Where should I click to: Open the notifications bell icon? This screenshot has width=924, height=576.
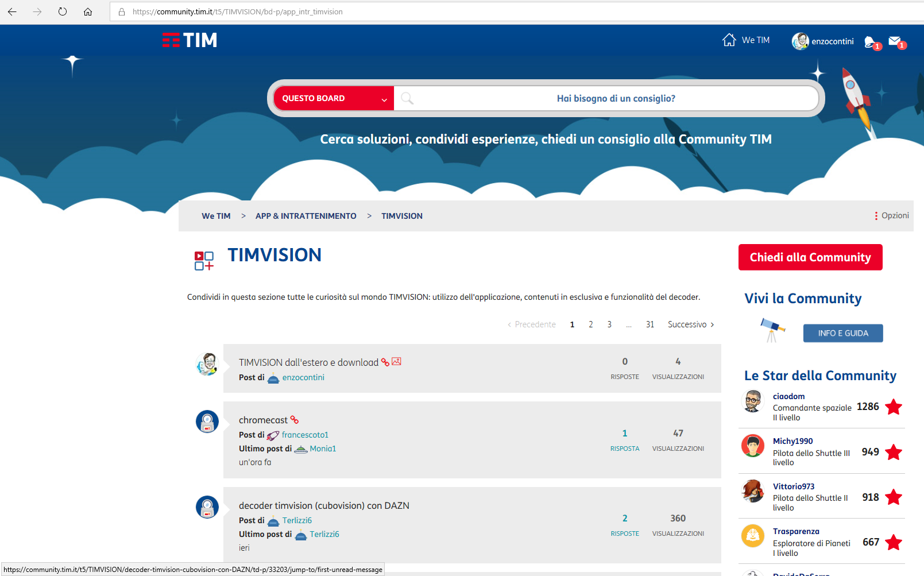[x=871, y=42]
